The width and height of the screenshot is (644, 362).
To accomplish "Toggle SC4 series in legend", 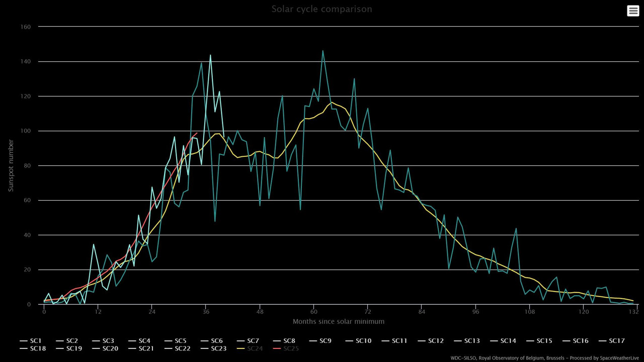I will (139, 341).
